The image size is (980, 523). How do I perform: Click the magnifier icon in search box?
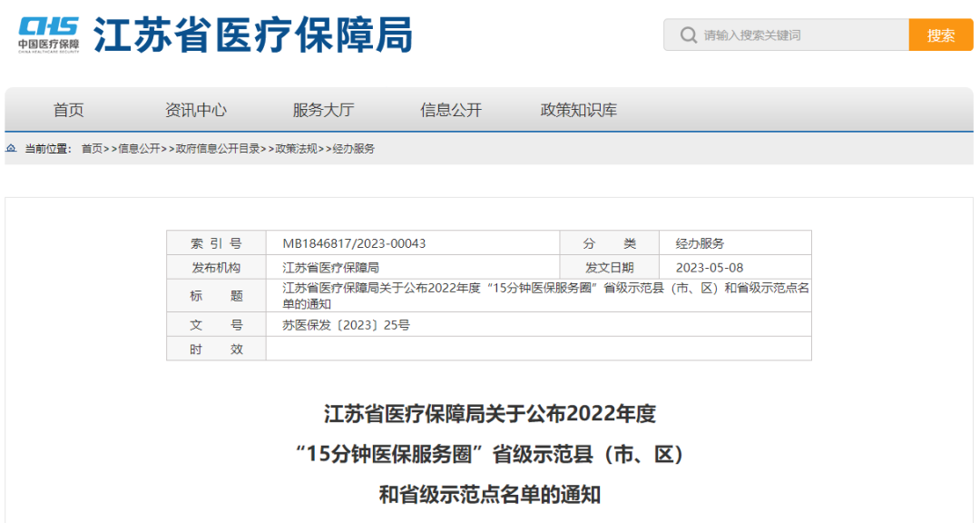click(688, 35)
